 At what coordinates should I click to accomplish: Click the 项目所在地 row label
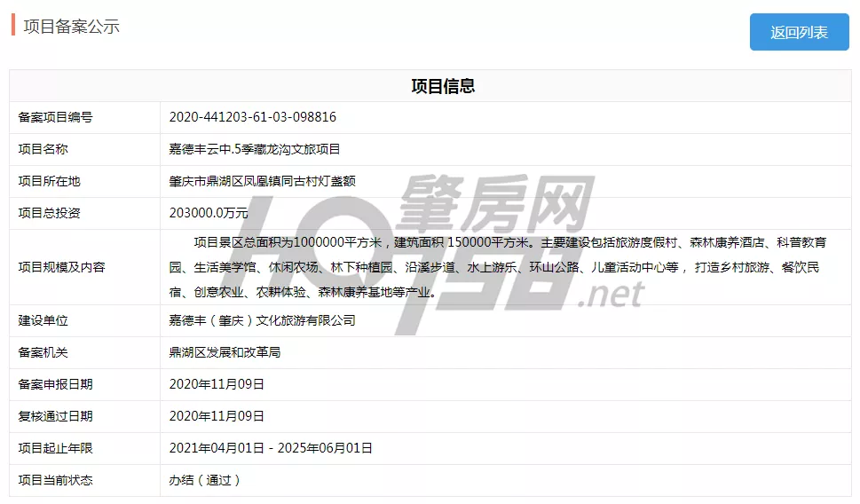pos(49,181)
